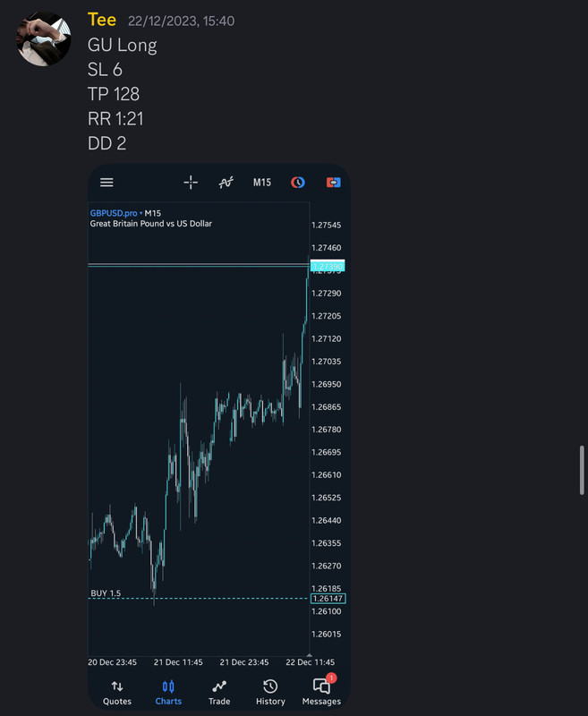The image size is (588, 716).
Task: Open the History tab
Action: 270,693
